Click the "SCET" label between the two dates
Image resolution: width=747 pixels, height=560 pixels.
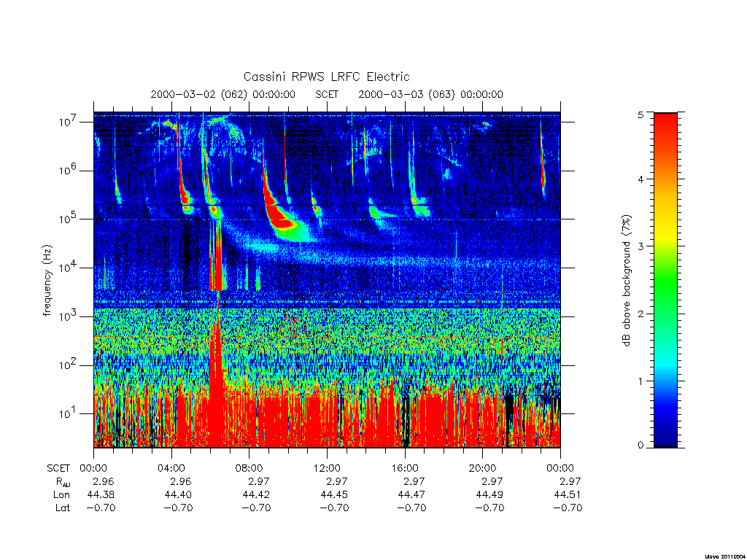pos(327,94)
